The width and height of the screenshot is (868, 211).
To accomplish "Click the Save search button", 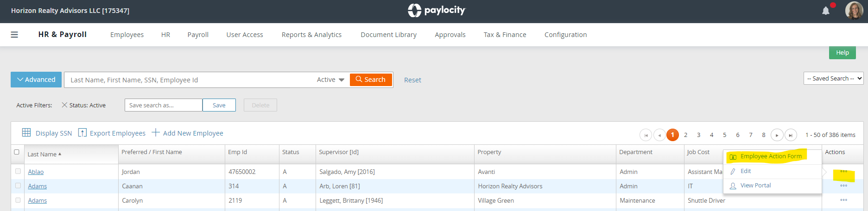I will [219, 105].
